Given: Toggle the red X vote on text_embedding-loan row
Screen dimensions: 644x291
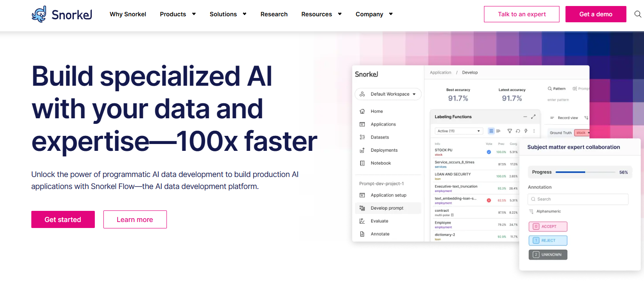Looking at the screenshot, I should (489, 200).
